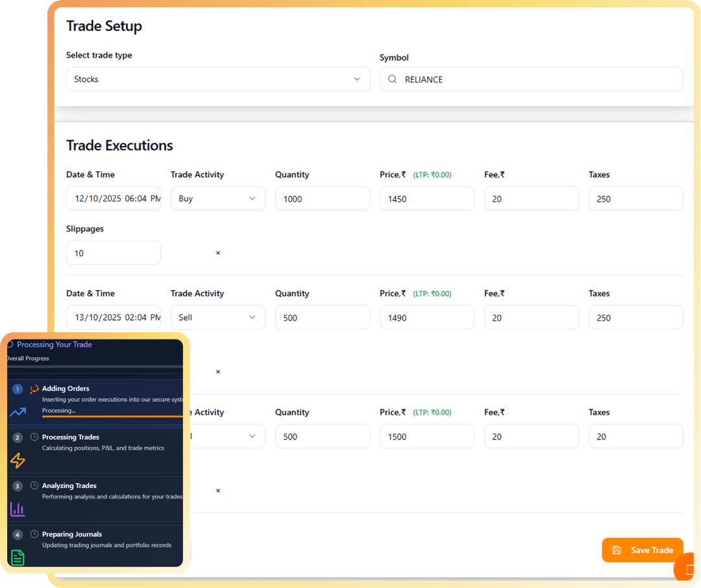Click the step 1 badge in the progress dialog
This screenshot has height=588, width=701.
[x=18, y=388]
